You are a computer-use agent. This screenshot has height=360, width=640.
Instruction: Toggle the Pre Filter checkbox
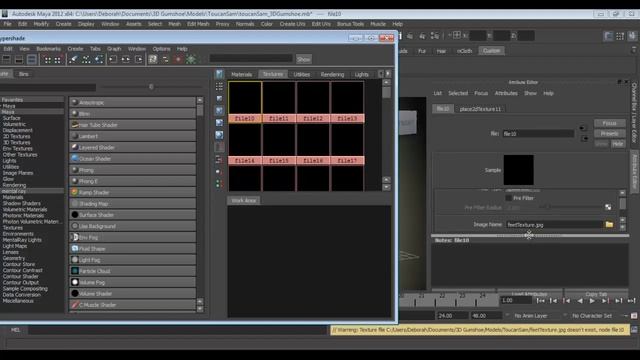509,198
